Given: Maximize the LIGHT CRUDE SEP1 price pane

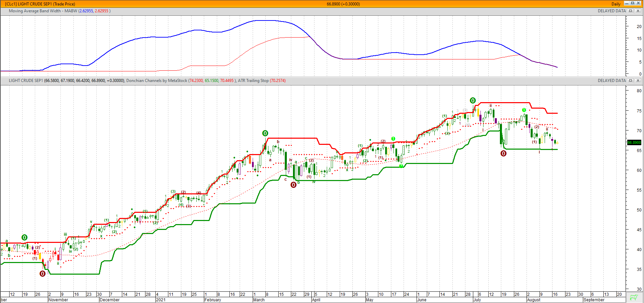Looking at the screenshot, I should [x=631, y=81].
